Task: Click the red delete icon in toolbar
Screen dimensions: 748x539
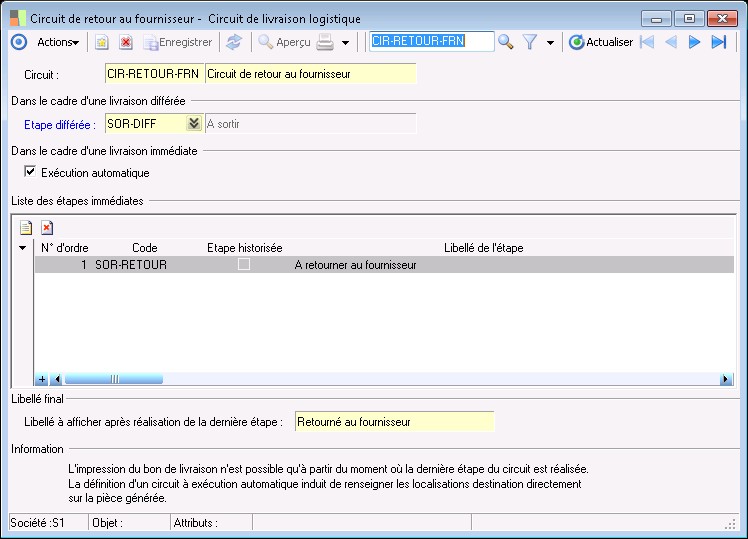Action: coord(126,42)
